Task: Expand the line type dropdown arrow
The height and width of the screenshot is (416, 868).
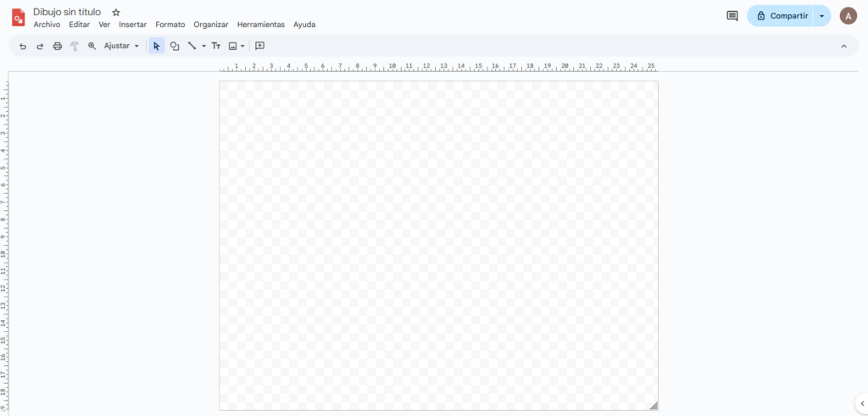Action: point(204,46)
